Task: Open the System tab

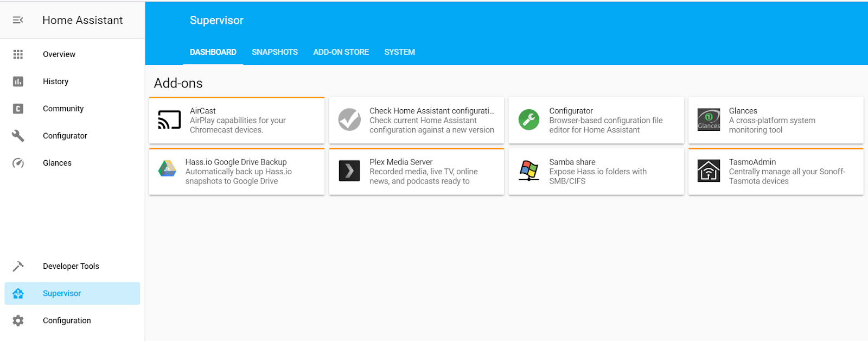Action: tap(399, 52)
